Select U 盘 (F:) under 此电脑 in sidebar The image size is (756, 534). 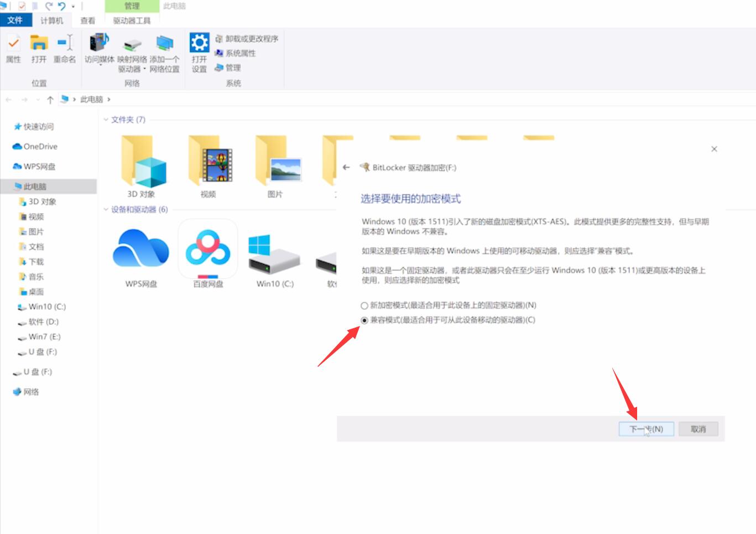38,352
